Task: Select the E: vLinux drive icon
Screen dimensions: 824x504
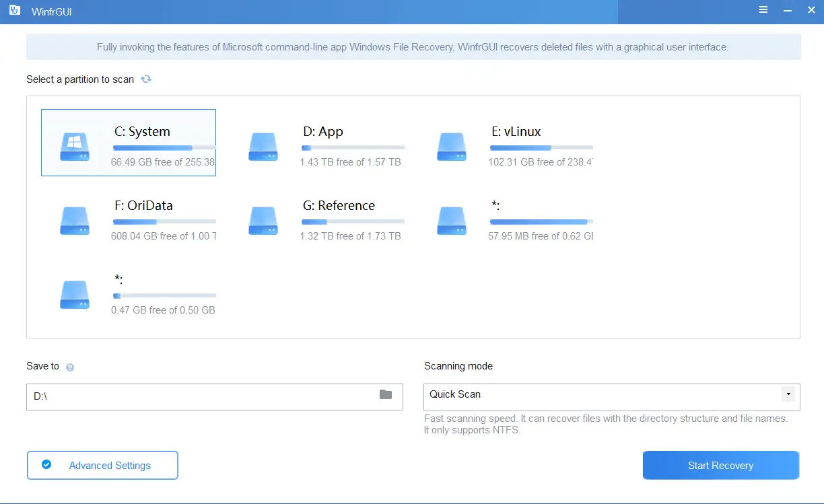Action: [452, 146]
